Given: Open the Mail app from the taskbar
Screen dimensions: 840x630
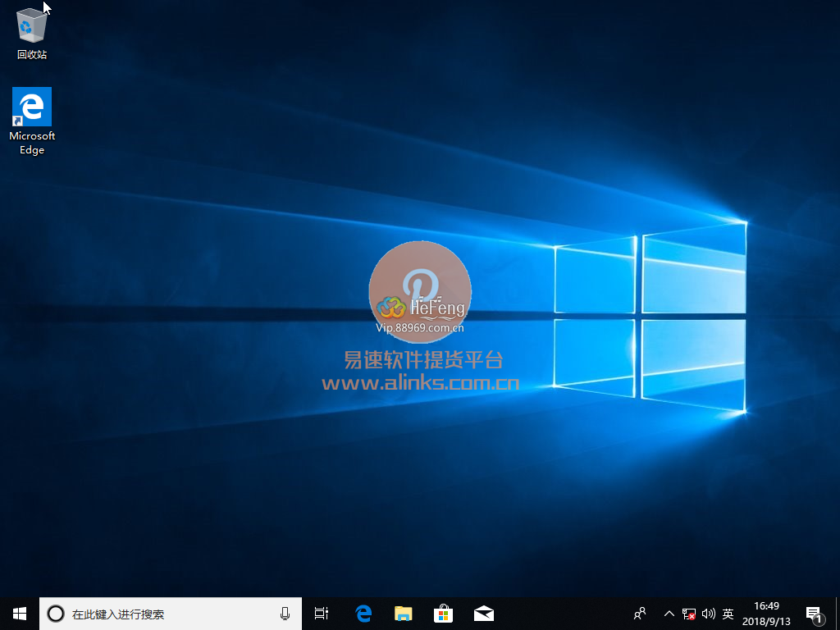Looking at the screenshot, I should (x=484, y=614).
